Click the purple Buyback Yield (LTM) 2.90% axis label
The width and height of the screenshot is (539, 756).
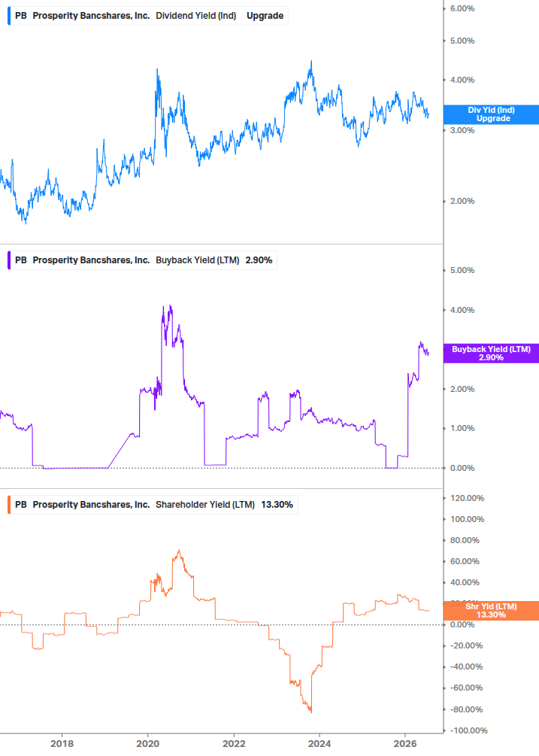coord(491,354)
